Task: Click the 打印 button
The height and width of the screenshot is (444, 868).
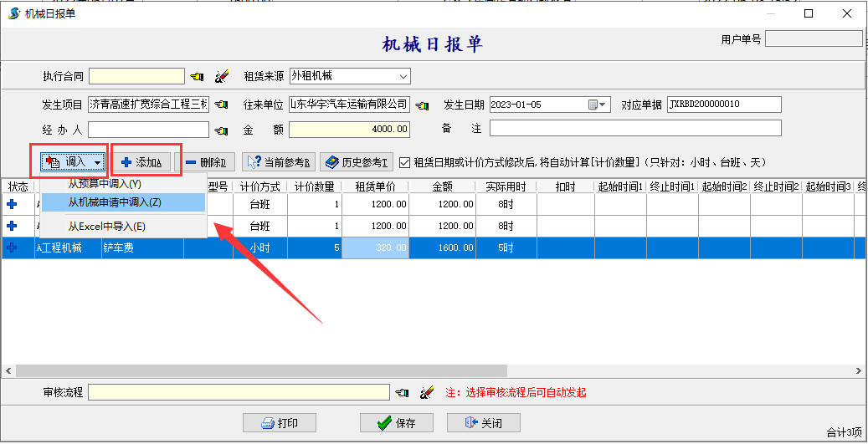Action: (x=280, y=423)
